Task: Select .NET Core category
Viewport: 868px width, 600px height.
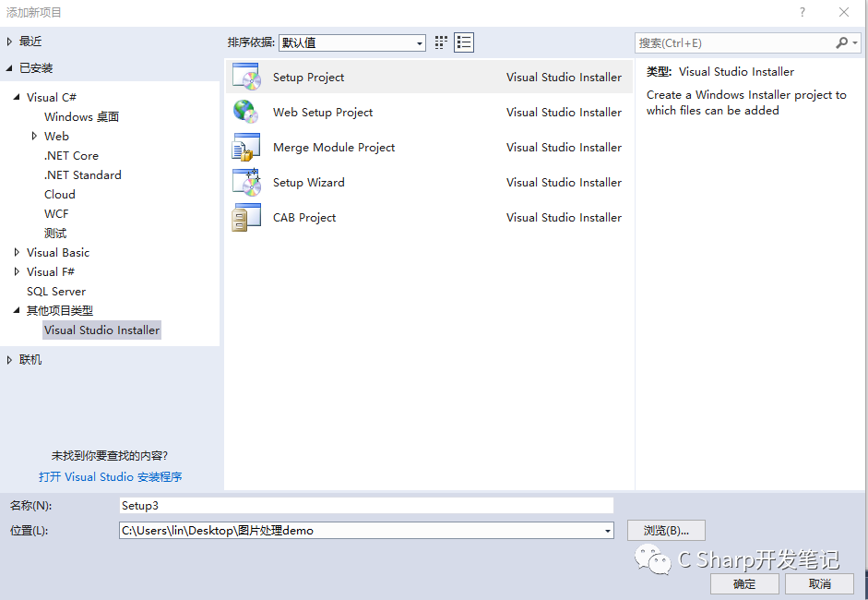Action: point(71,156)
